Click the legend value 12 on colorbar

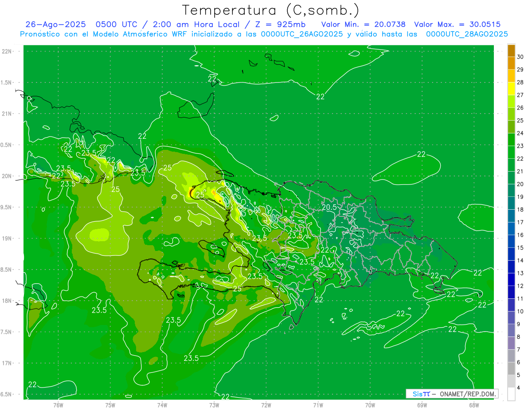tap(520, 286)
